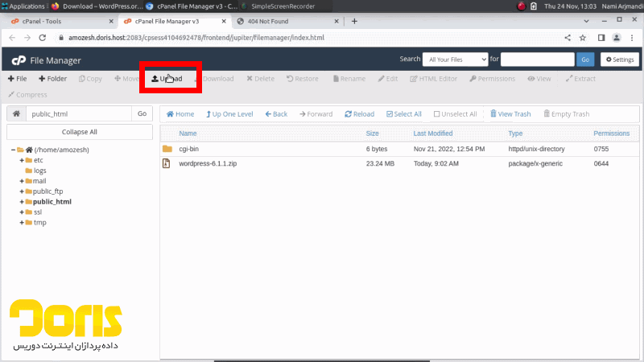The image size is (644, 362).
Task: Open View Trash
Action: [510, 114]
